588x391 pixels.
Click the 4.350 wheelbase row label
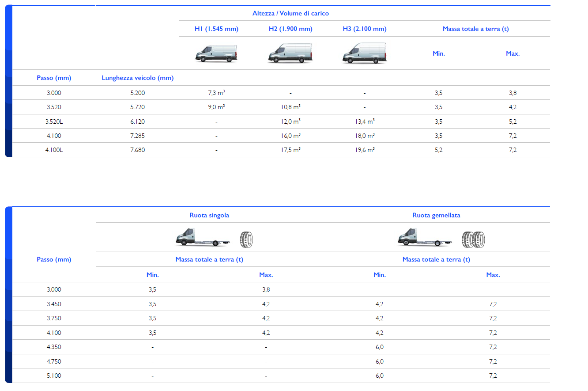[54, 347]
